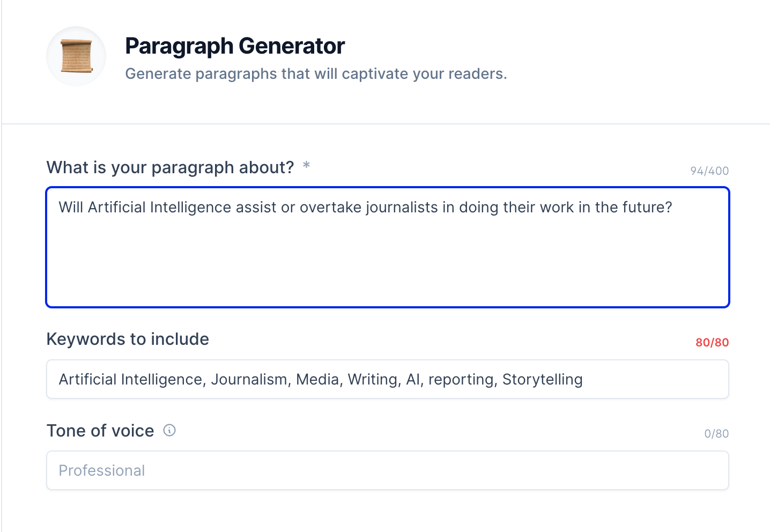
Task: Click the red 80/80 keyword counter
Action: [x=712, y=342]
